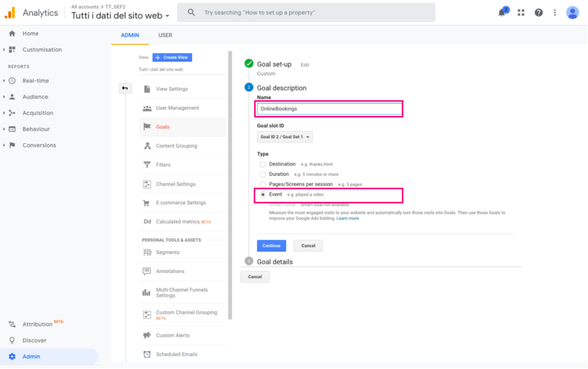This screenshot has width=588, height=369.
Task: Expand the Real-time reports arrow
Action: pyautogui.click(x=4, y=81)
